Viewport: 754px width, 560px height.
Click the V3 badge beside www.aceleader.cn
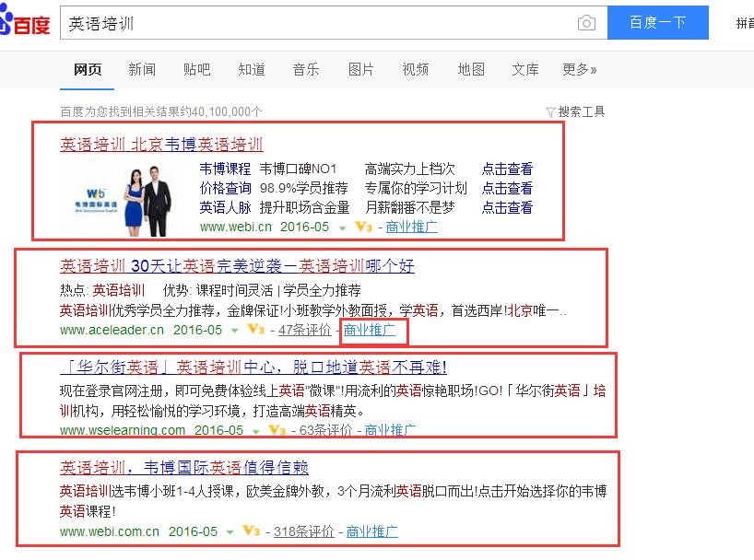pyautogui.click(x=255, y=330)
